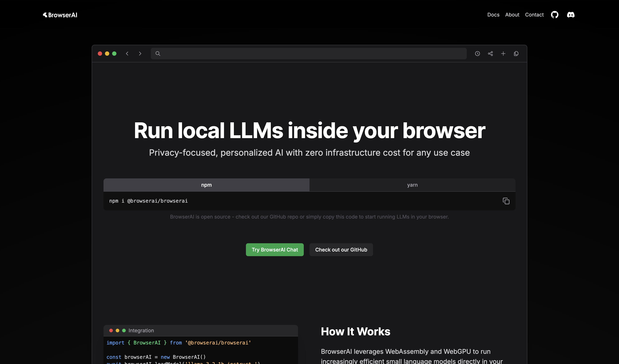Open the history clock icon in the mock browser
619x364 pixels.
[478, 54]
